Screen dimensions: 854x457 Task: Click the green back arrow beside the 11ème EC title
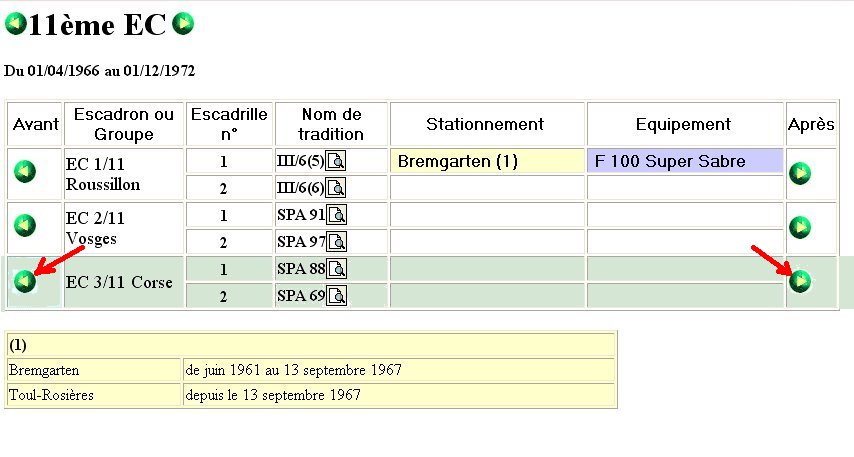[15, 23]
